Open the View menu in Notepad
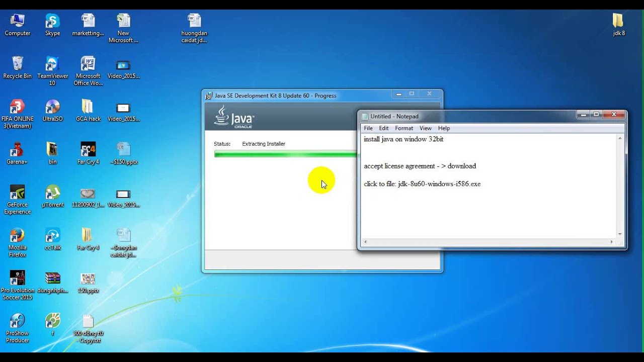Screen dimensions: 644x362 [x=426, y=128]
